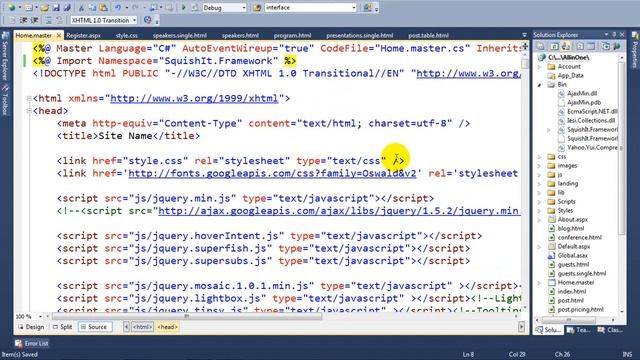The image size is (640, 360).
Task: Switch to the speakers.single.html tab
Action: [180, 36]
